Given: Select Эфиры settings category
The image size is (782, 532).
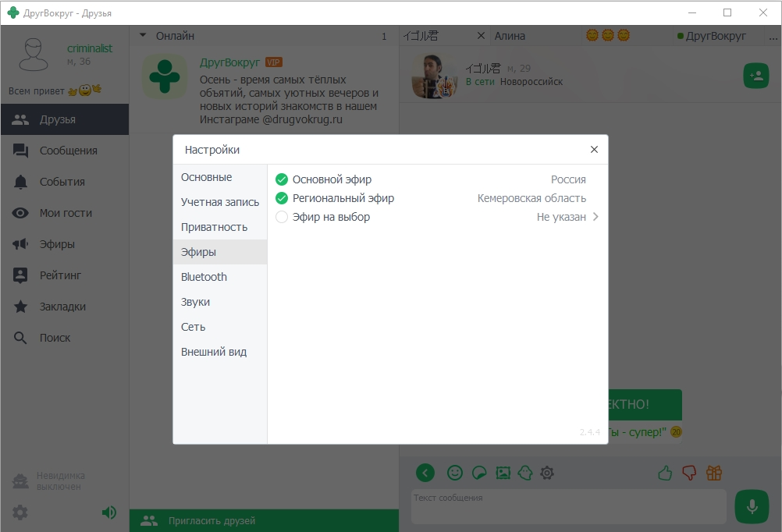Looking at the screenshot, I should click(220, 252).
